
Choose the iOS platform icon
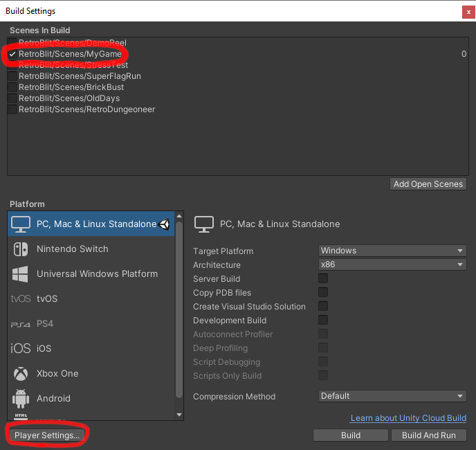coord(21,348)
